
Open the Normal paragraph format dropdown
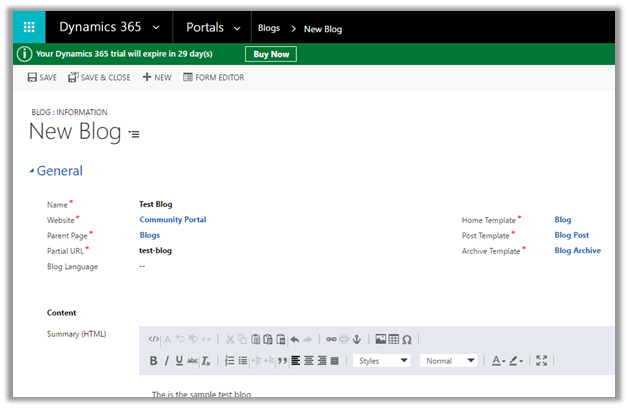[450, 361]
